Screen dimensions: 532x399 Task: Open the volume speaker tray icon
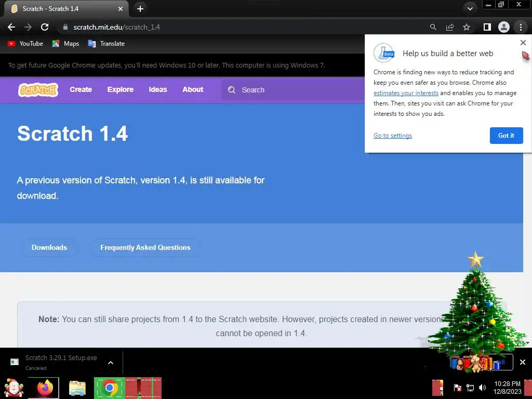click(482, 388)
